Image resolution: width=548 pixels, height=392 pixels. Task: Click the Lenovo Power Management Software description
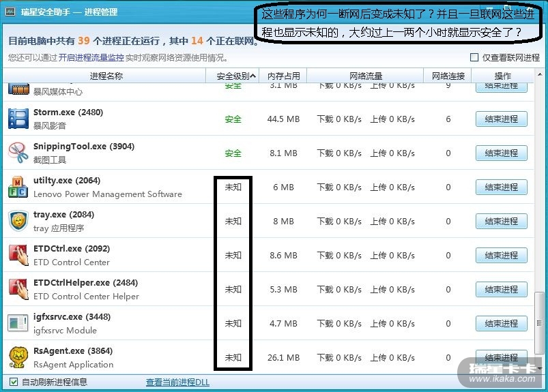(108, 194)
